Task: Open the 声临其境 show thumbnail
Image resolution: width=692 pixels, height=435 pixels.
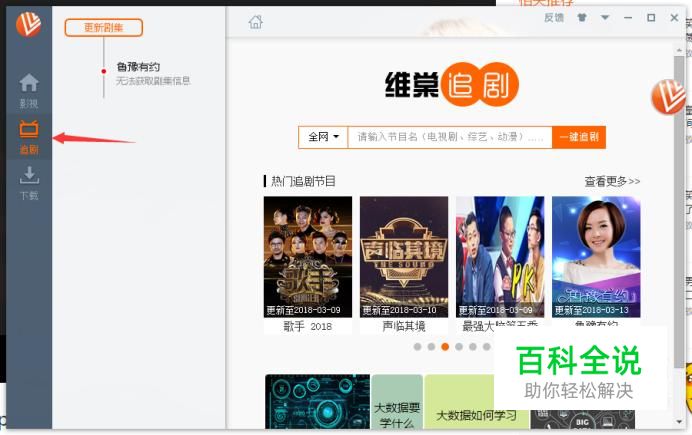Action: click(x=404, y=257)
